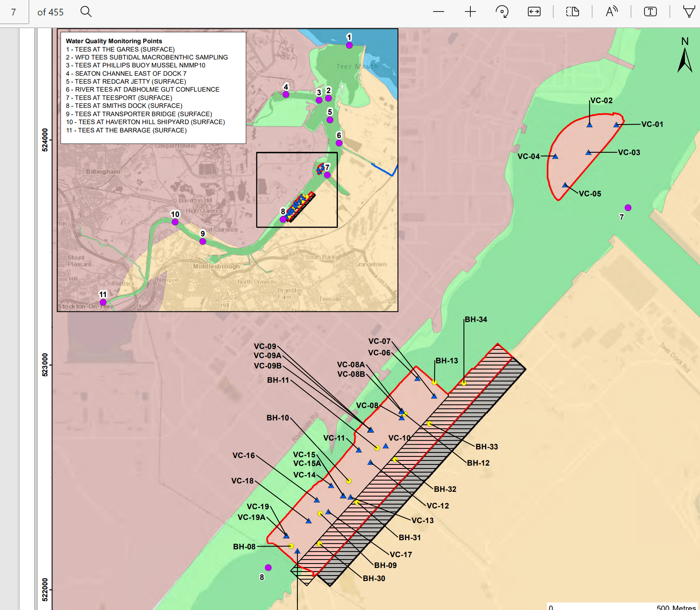Zoom in using the plus icon
The image size is (700, 610).
[470, 12]
